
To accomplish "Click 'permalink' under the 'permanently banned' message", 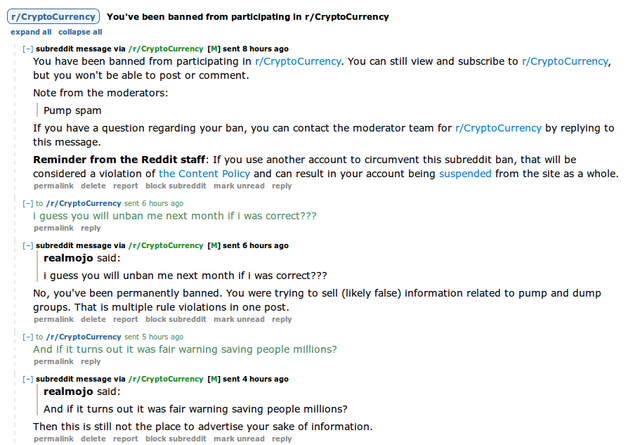I will click(52, 319).
